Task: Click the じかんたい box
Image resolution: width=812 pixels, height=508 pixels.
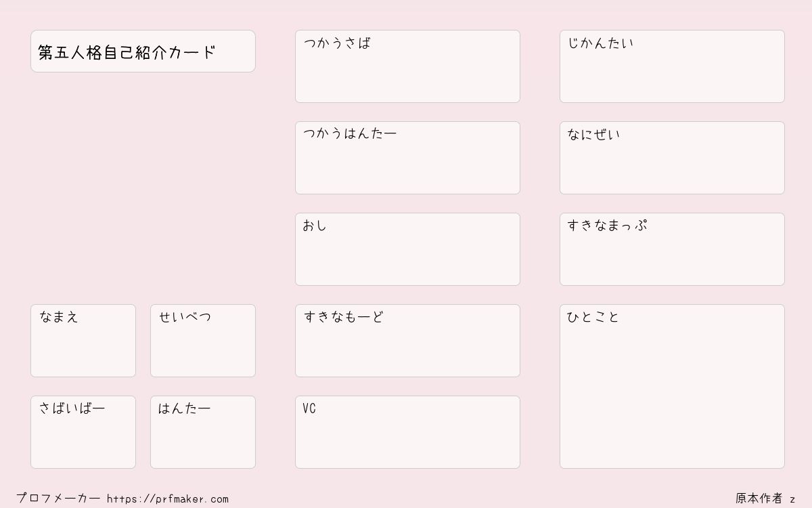Action: [x=672, y=66]
